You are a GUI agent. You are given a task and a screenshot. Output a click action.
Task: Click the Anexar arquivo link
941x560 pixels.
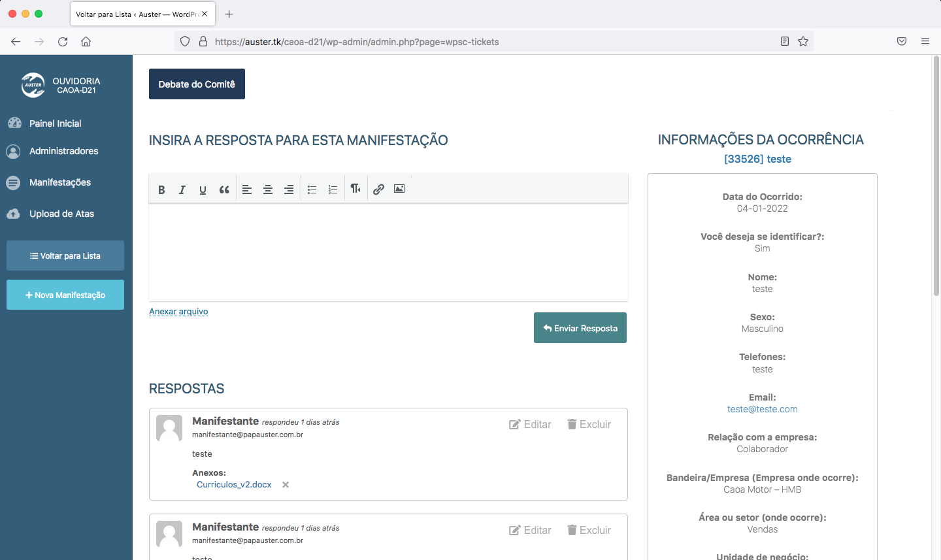coord(178,311)
